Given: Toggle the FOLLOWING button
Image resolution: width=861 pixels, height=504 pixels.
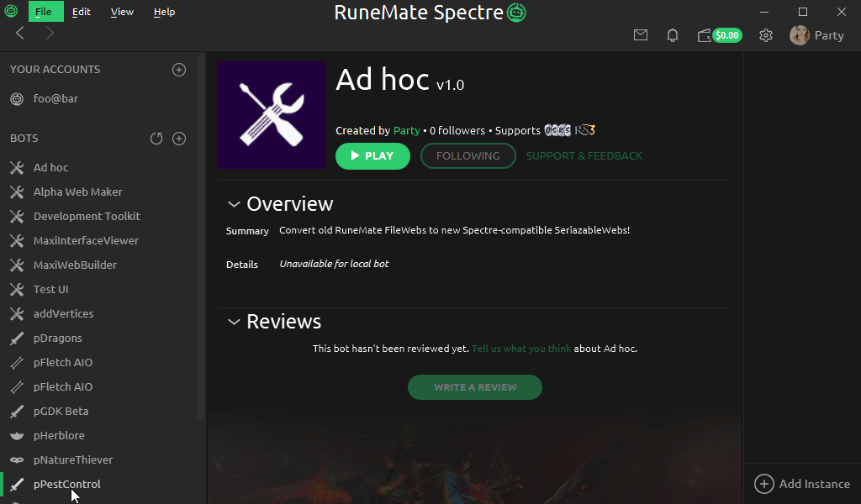Looking at the screenshot, I should coord(467,155).
